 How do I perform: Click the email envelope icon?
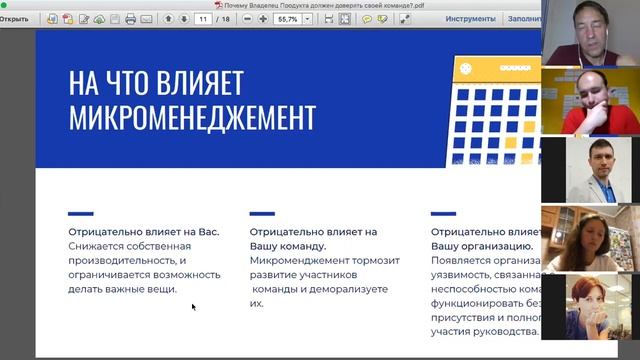[146, 19]
